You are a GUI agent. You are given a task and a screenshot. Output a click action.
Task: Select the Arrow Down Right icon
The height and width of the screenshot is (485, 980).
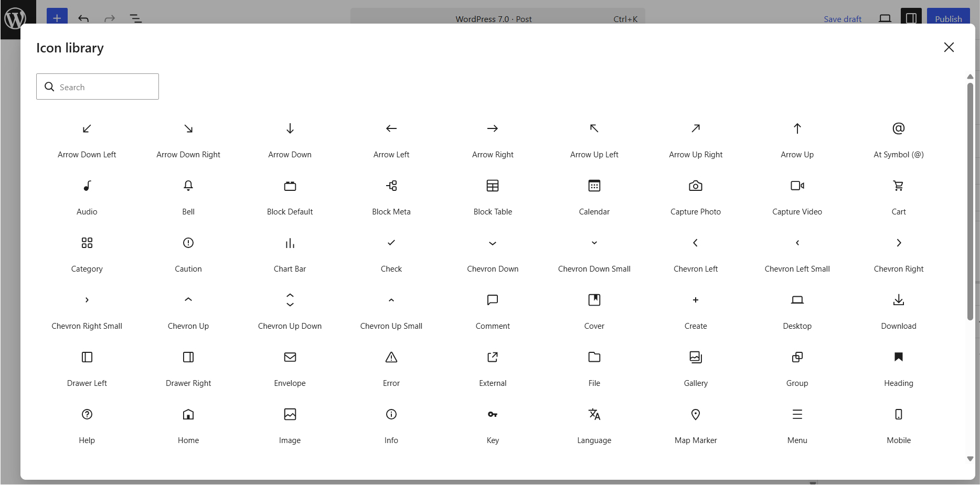tap(188, 128)
